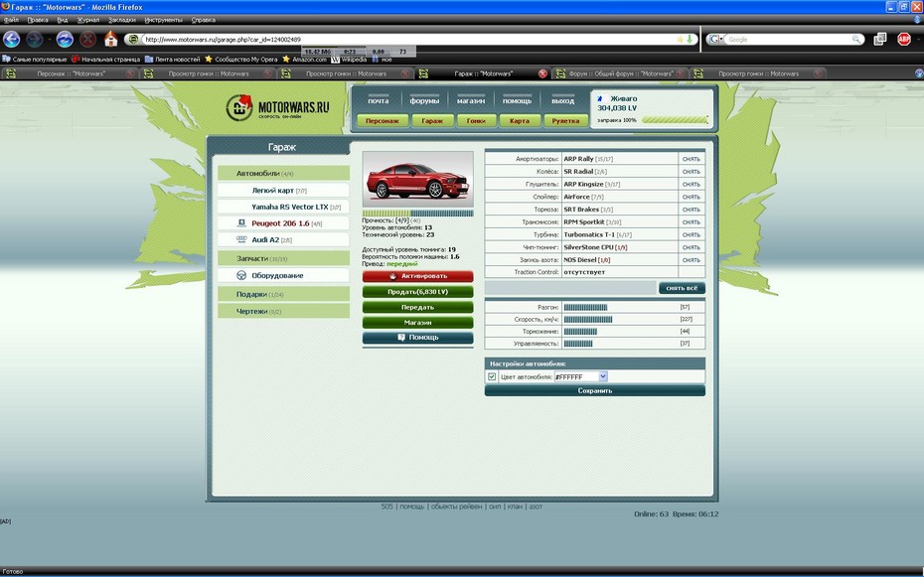Click the Motorwars.ru logo
This screenshot has height=577, width=924.
tap(277, 107)
